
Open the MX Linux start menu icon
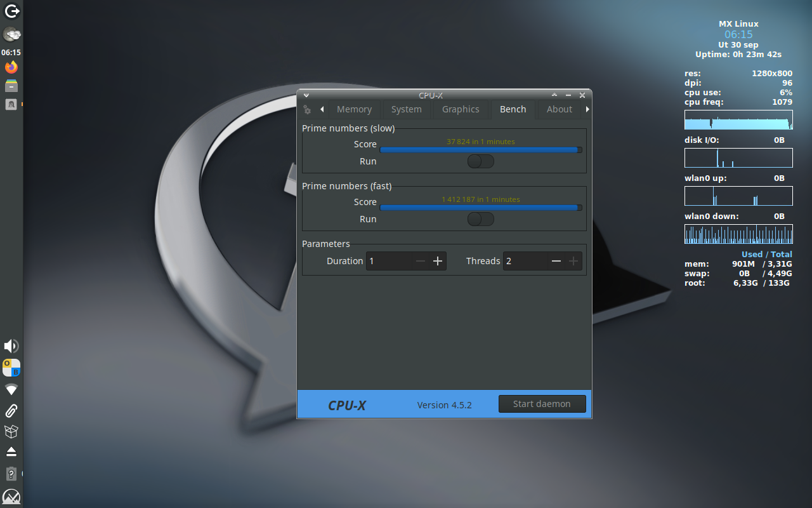11,497
